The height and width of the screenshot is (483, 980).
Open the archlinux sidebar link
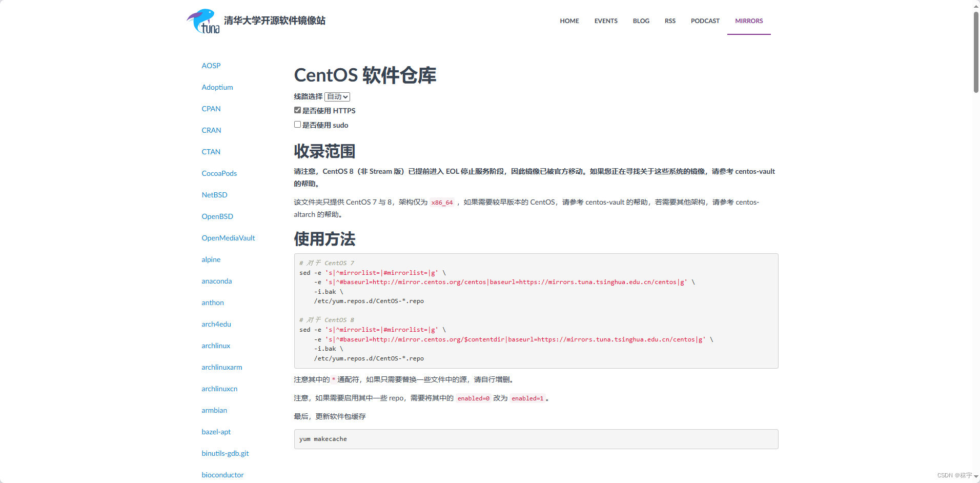pos(216,346)
